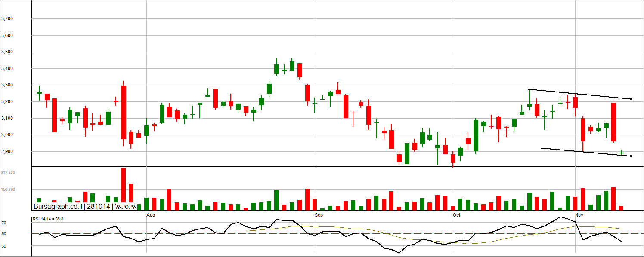The height and width of the screenshot is (257, 644).
Task: Click the Bursagraph.co.il chart caption text
Action: [x=85, y=207]
